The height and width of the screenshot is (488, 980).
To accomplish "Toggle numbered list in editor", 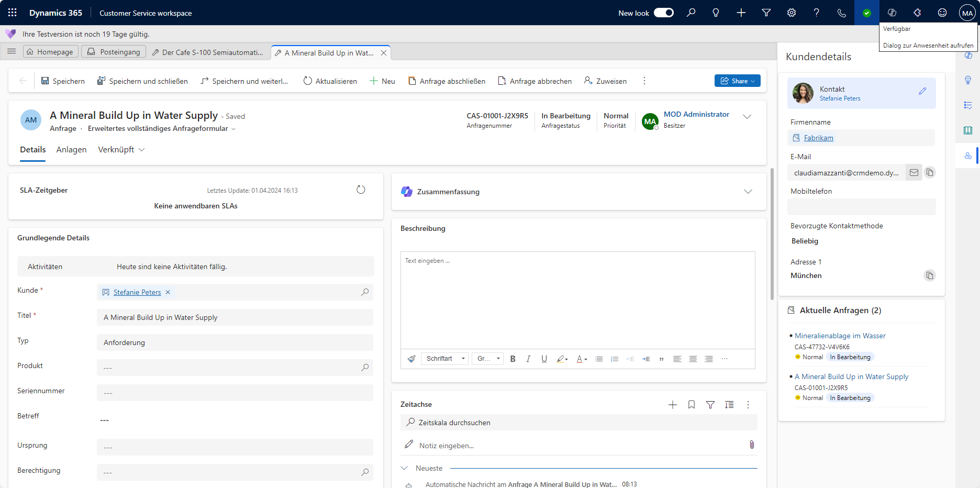I will pos(615,359).
